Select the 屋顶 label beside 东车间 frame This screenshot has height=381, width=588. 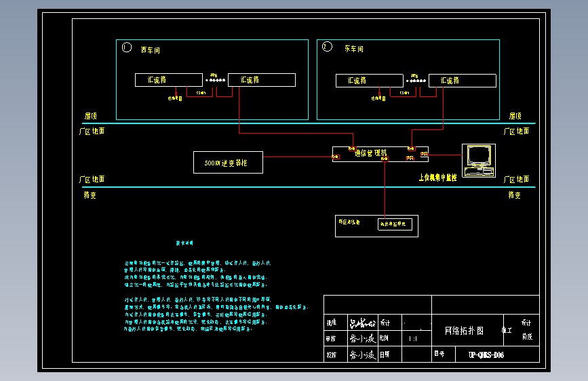tap(515, 116)
